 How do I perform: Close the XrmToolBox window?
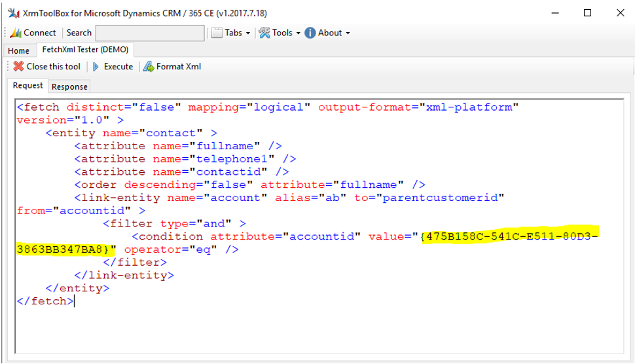(x=621, y=13)
